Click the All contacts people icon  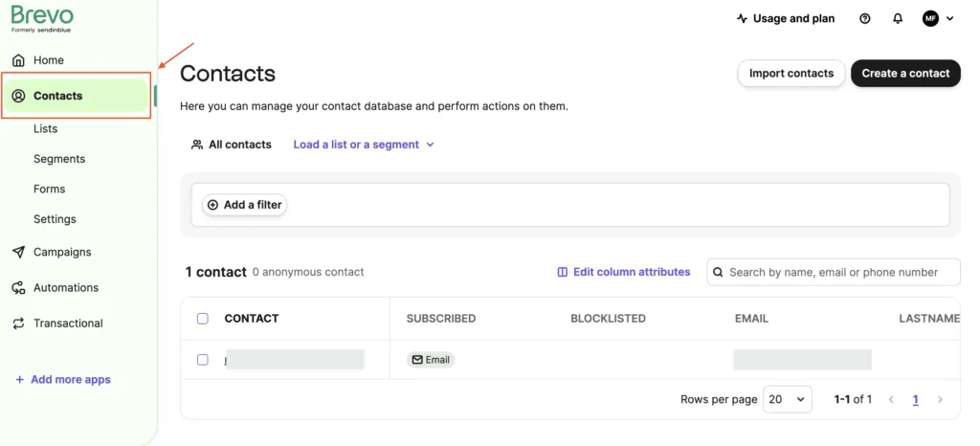click(197, 145)
